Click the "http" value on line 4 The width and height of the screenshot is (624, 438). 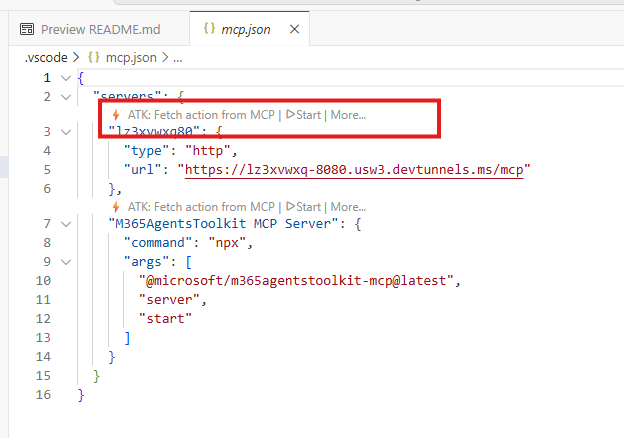tap(208, 151)
